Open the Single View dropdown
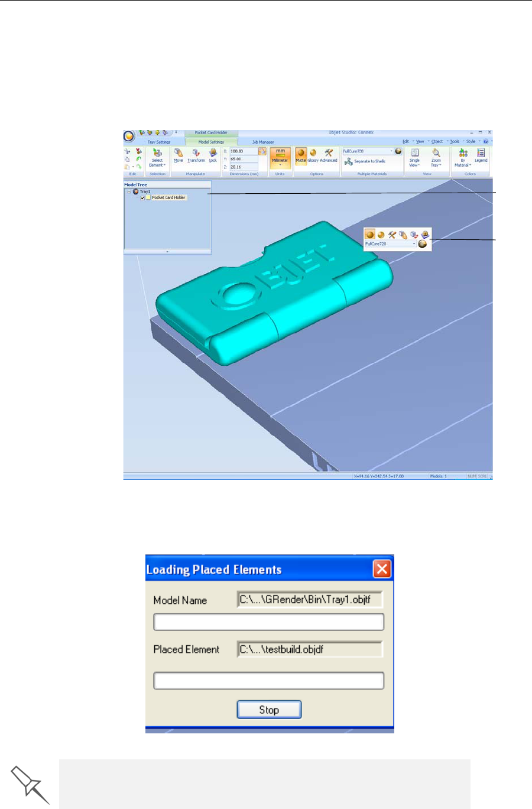Viewport: 532px width, 809px height. click(x=415, y=158)
